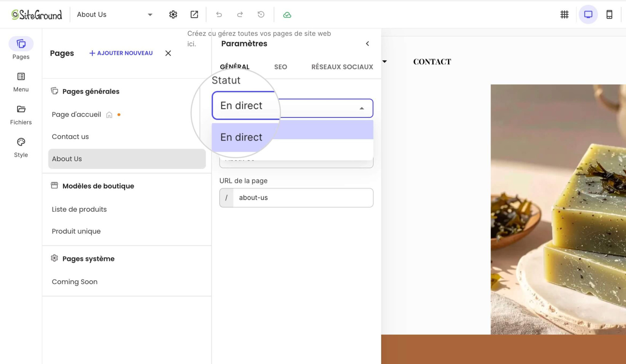
Task: Click CONTACT in the site preview navigation
Action: click(432, 62)
